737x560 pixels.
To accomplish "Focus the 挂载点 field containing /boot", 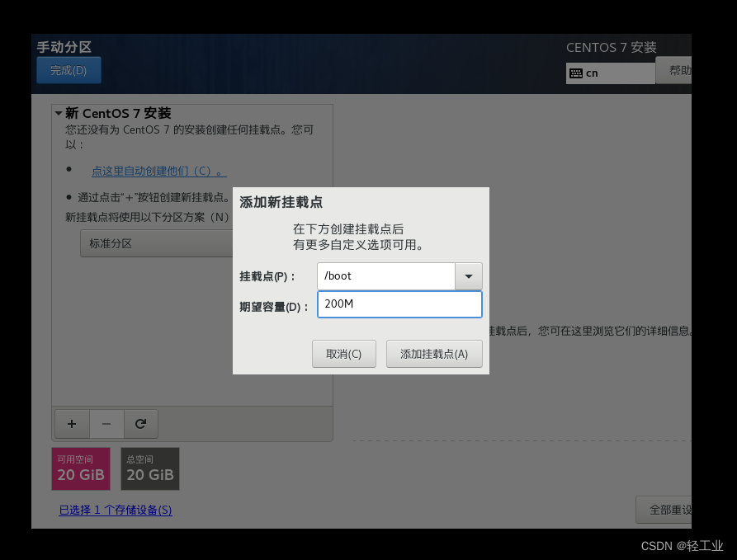I will pyautogui.click(x=386, y=276).
